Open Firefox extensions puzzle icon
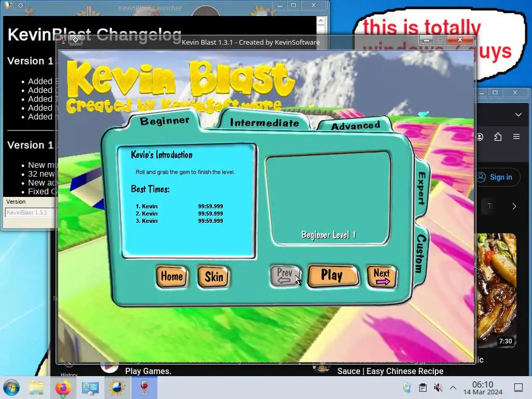Screen dimensions: 532x399 point(498,137)
